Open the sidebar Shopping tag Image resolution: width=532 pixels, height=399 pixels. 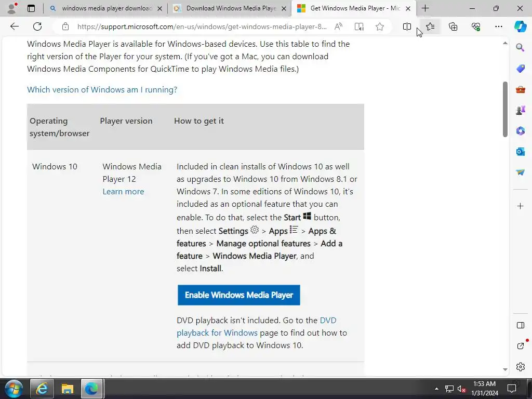click(520, 69)
